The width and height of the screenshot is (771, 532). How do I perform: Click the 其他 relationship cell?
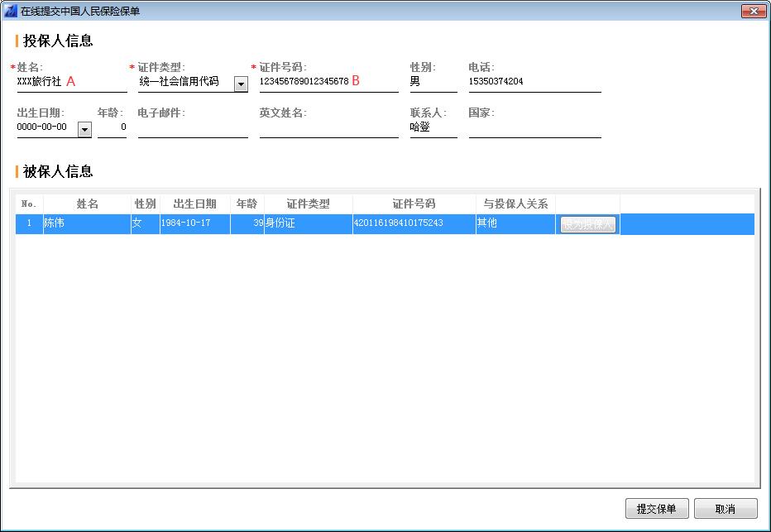pyautogui.click(x=515, y=223)
